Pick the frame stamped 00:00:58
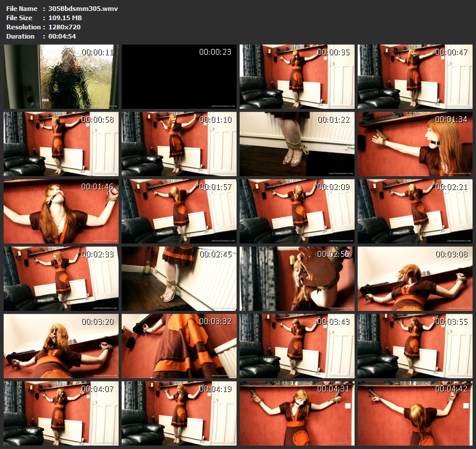Viewport: 476px width, 449px height. coord(61,144)
